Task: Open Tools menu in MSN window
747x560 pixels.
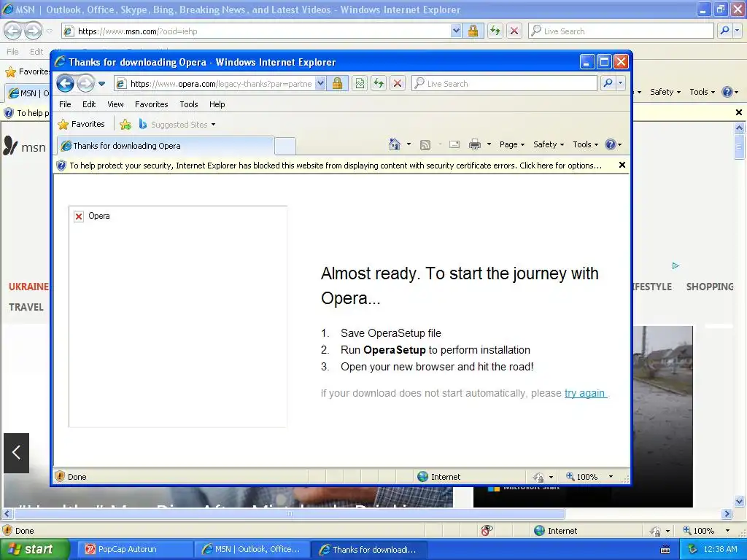Action: pyautogui.click(x=702, y=92)
